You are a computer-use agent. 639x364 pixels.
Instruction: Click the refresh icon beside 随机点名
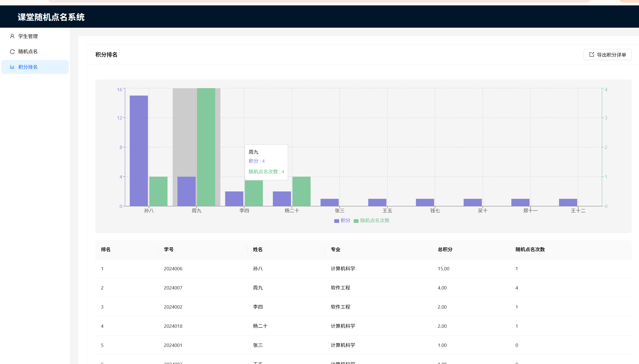(x=12, y=51)
